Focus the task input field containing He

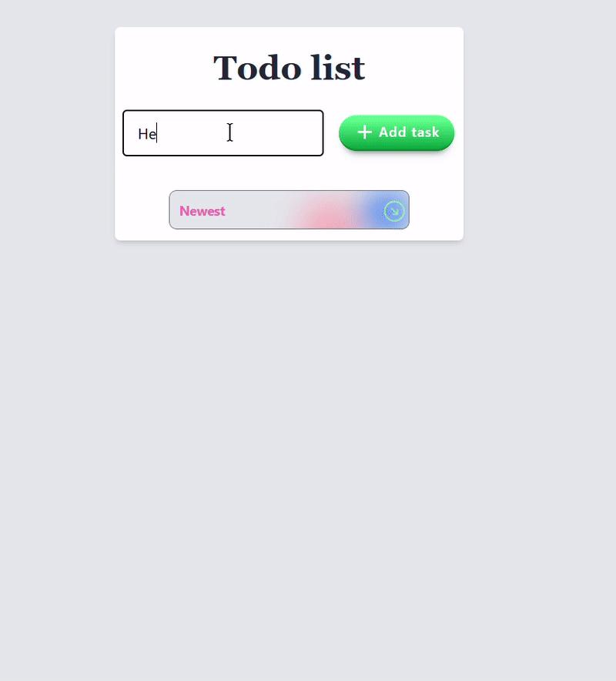point(223,133)
